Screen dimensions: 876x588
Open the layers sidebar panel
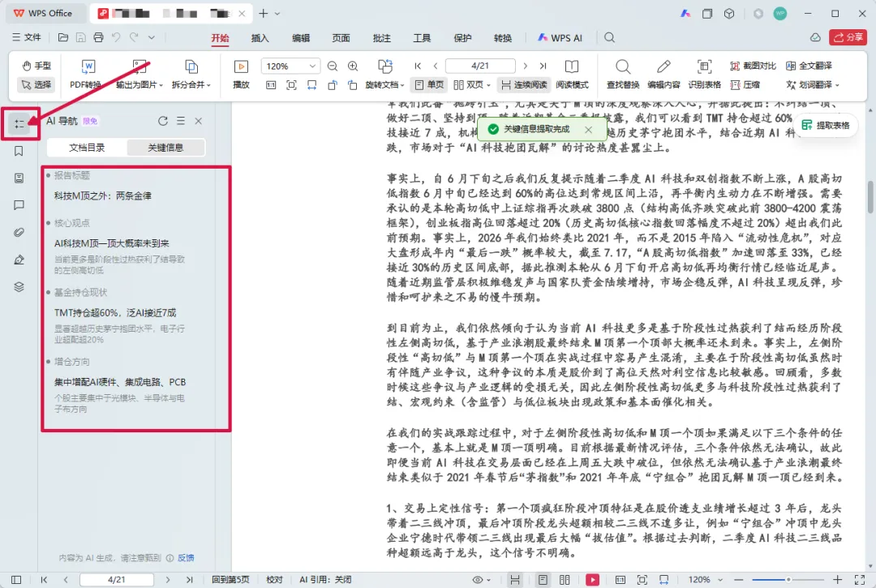[19, 287]
